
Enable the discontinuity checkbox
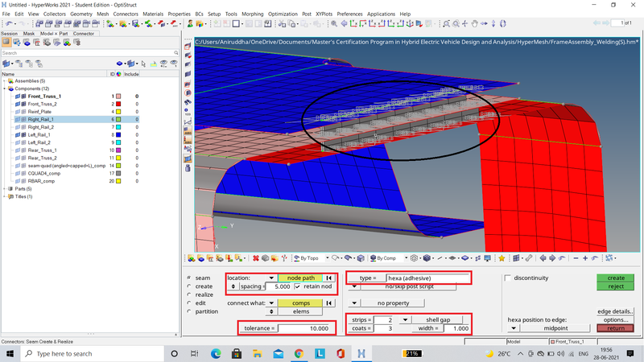(506, 278)
